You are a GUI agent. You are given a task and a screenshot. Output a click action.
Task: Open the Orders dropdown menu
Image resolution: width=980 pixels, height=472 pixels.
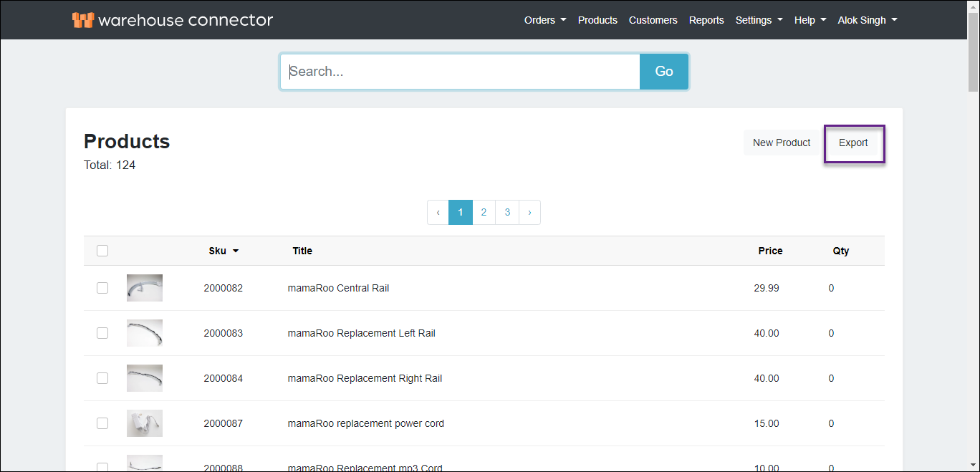point(544,20)
